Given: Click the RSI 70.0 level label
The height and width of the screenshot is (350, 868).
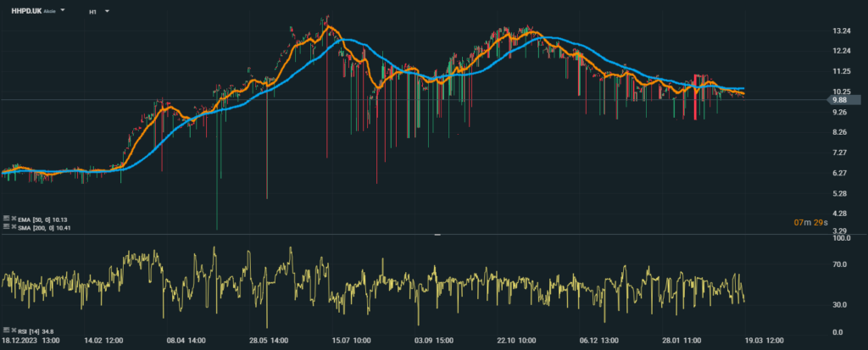Looking at the screenshot, I should [841, 264].
